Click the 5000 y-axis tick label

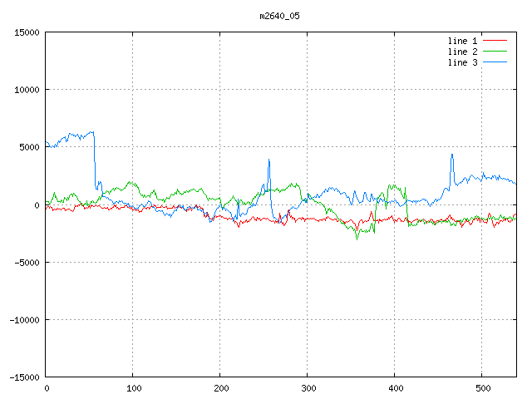click(29, 147)
